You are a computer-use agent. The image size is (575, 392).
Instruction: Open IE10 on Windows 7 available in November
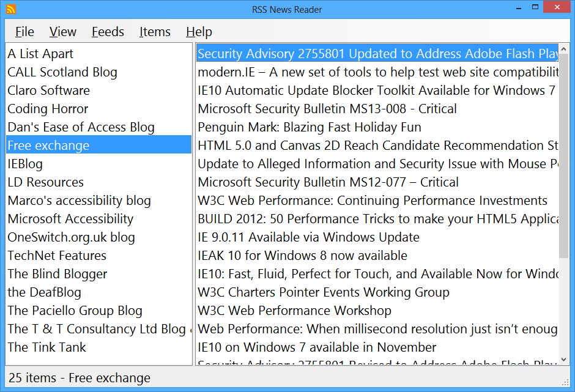click(x=377, y=347)
